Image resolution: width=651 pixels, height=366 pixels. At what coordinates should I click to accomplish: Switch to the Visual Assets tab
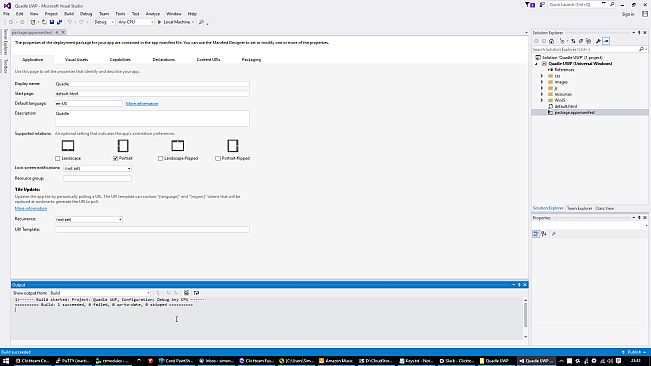pyautogui.click(x=76, y=60)
